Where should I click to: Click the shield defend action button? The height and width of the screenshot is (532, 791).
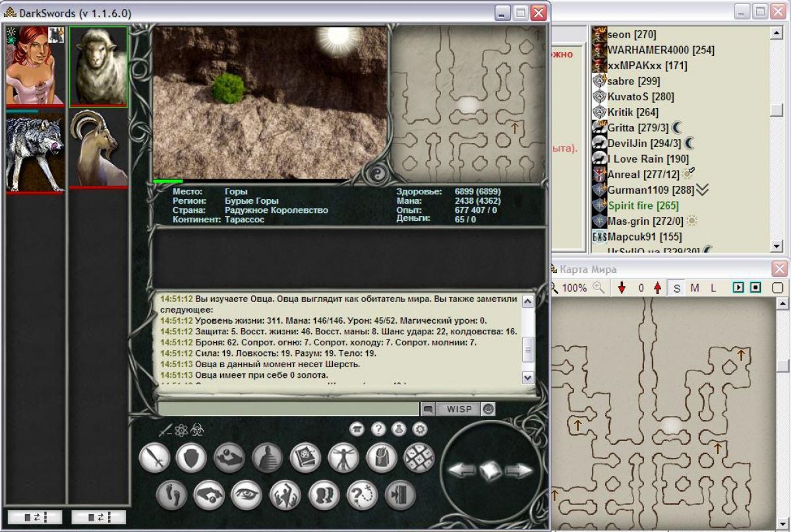click(192, 457)
